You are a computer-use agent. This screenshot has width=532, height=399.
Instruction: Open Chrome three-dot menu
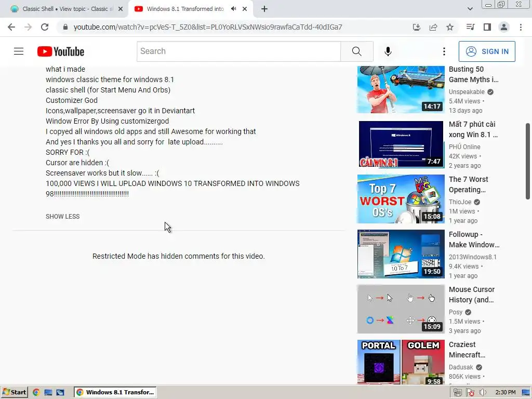pos(521,27)
